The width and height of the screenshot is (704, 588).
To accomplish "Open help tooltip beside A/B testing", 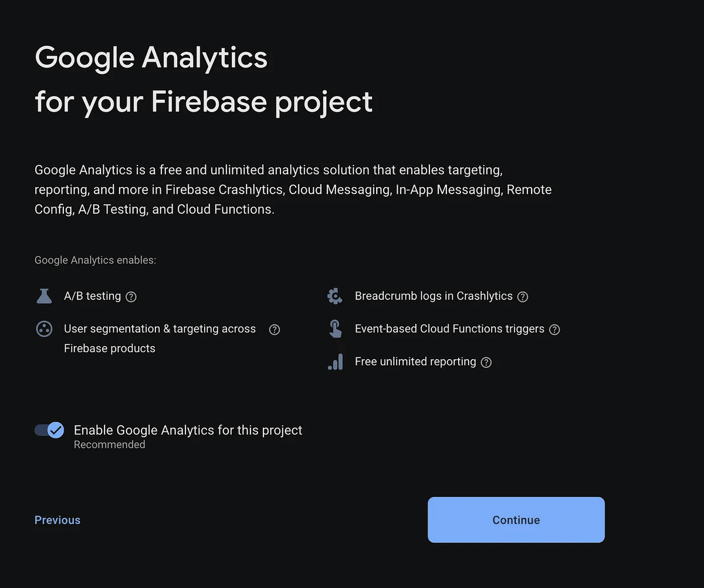I will [x=131, y=297].
